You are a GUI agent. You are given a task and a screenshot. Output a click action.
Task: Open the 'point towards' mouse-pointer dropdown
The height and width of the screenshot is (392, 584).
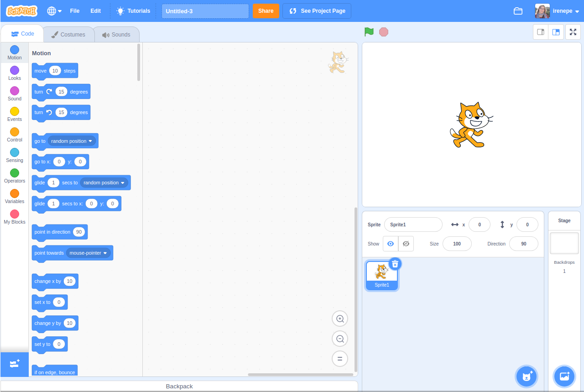pos(89,253)
